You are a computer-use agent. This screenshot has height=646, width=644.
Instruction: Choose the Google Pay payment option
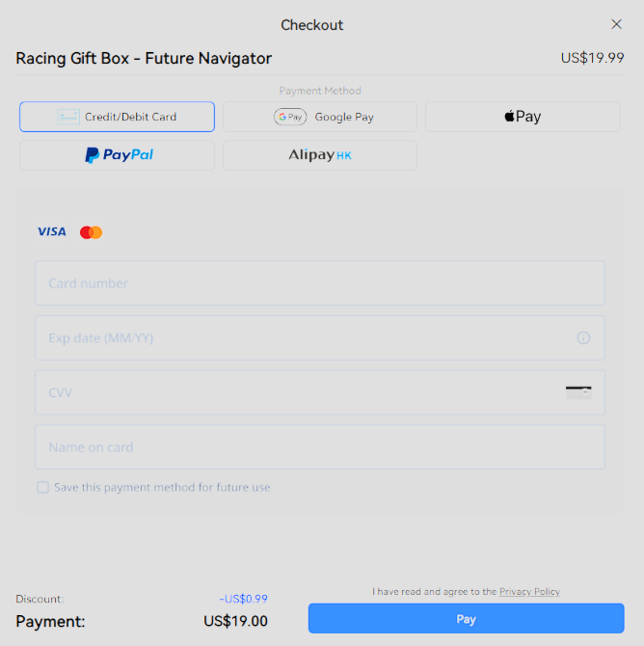(x=320, y=117)
